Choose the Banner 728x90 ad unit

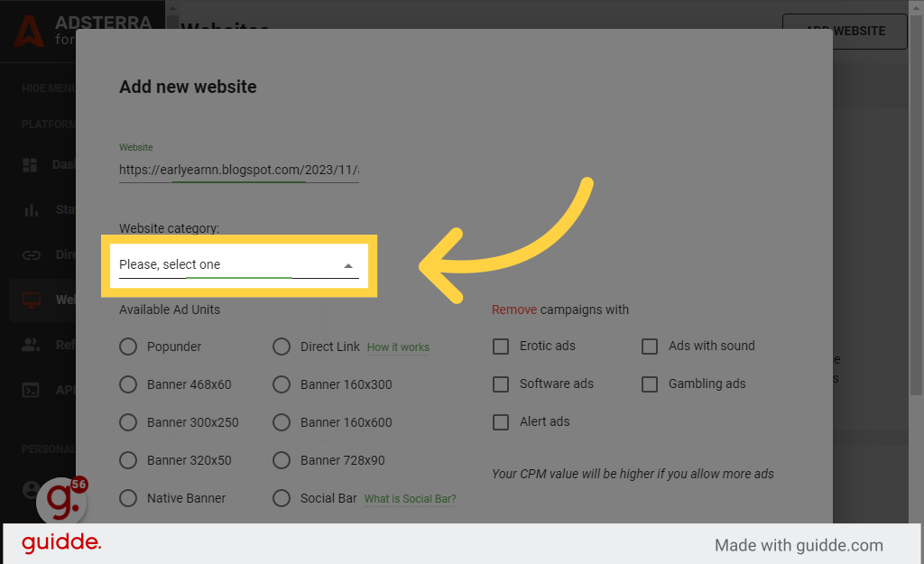pyautogui.click(x=282, y=460)
